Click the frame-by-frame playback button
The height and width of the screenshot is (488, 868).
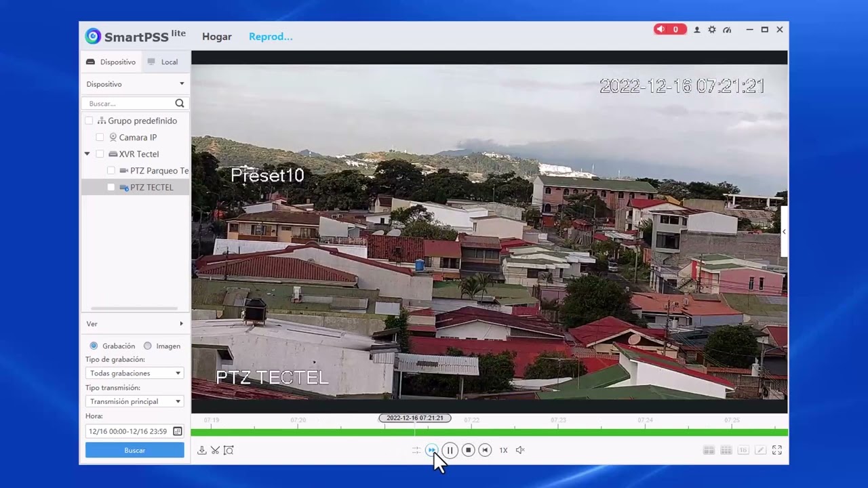485,450
